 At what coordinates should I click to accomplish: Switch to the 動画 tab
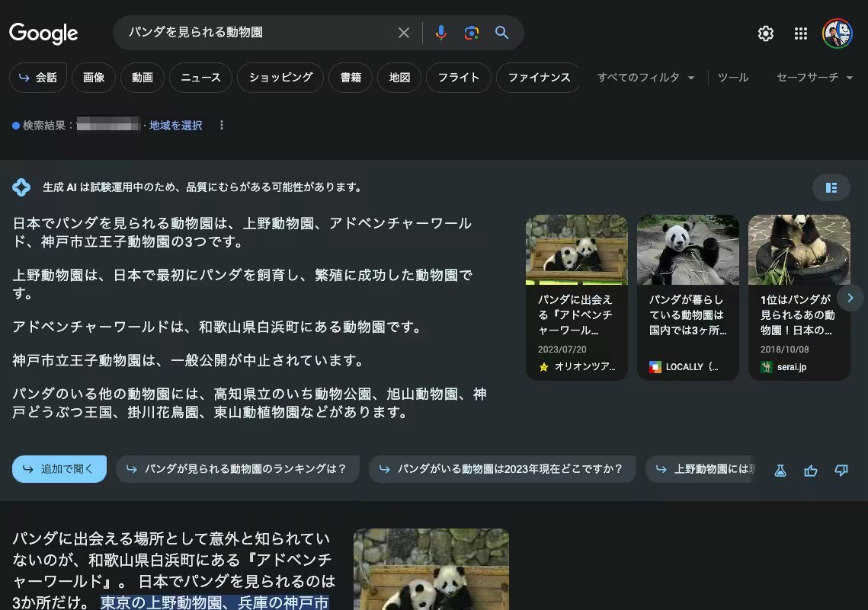point(143,78)
